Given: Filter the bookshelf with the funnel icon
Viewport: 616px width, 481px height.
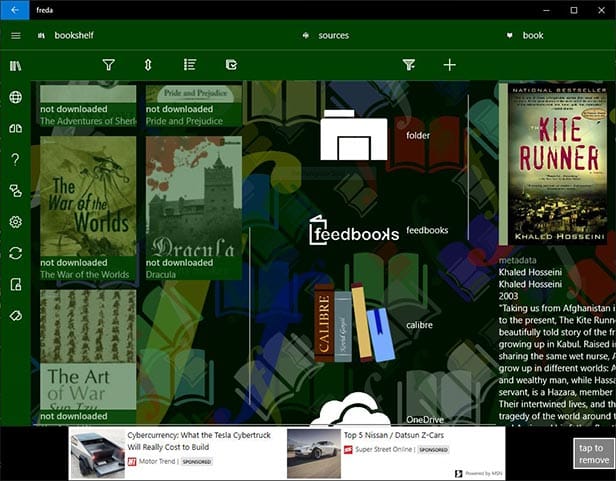Looking at the screenshot, I should click(108, 65).
